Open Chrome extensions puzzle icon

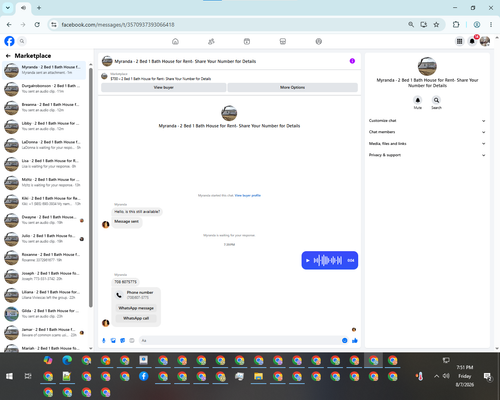pyautogui.click(x=456, y=25)
